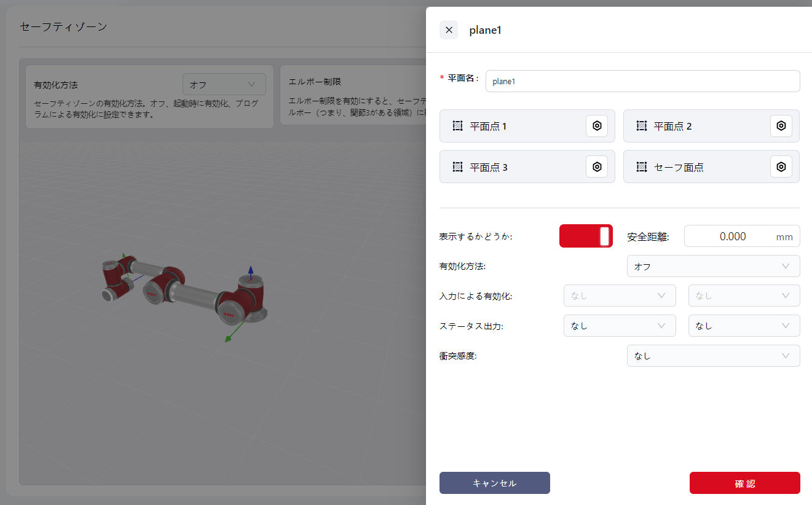Close the plane1 panel with the X icon

tap(449, 30)
